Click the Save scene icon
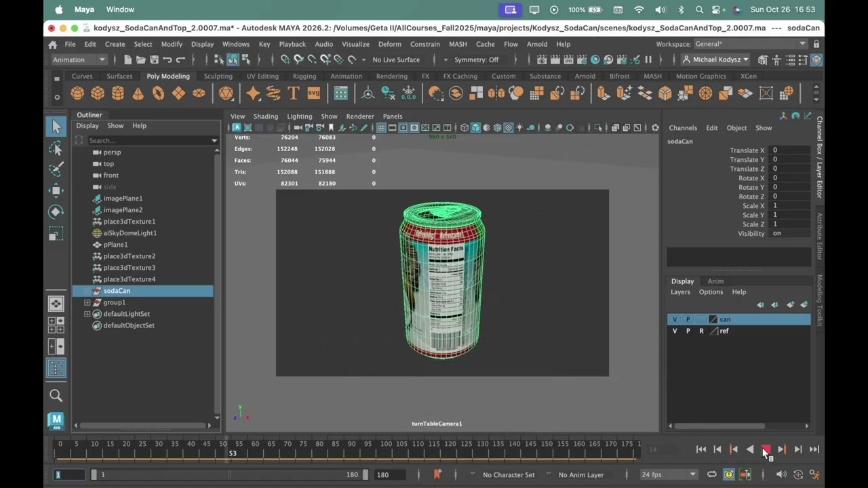868x488 pixels. pyautogui.click(x=154, y=60)
